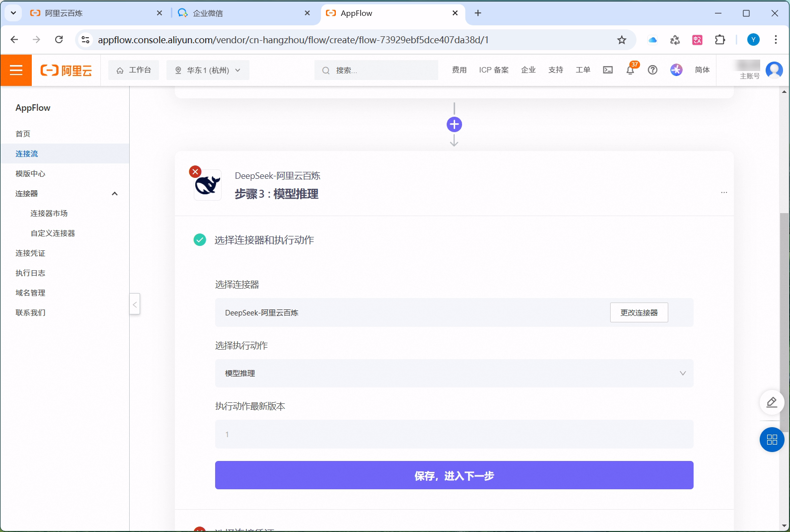Open the 支持 header link
The height and width of the screenshot is (532, 790).
pos(555,70)
